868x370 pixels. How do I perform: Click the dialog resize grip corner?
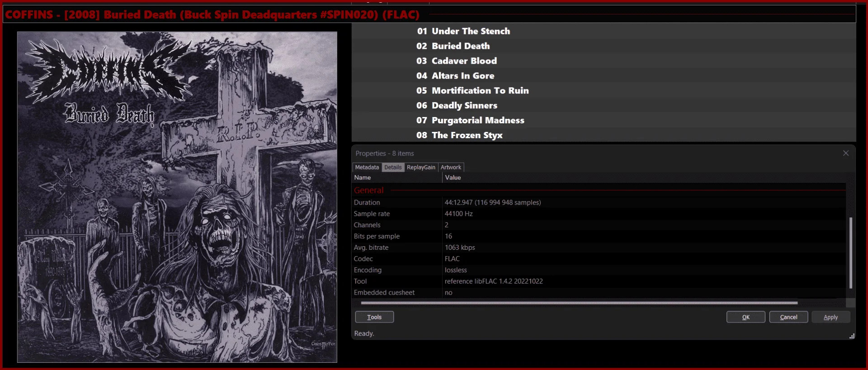pyautogui.click(x=852, y=336)
